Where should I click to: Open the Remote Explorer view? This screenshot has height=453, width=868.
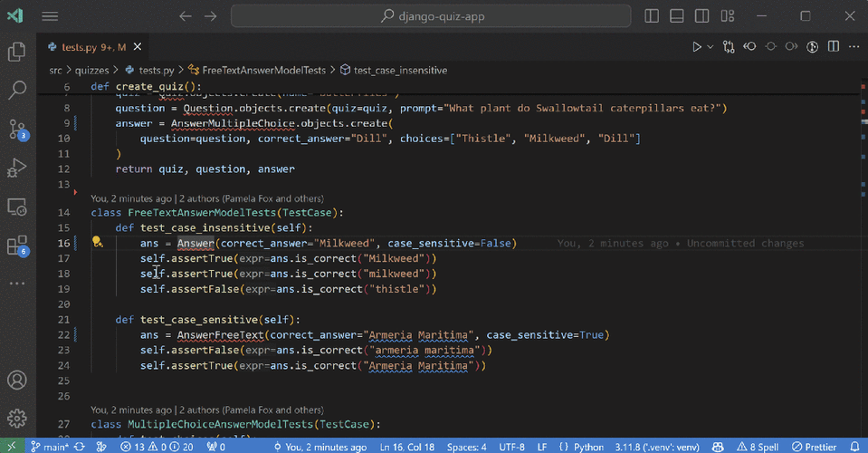pos(17,207)
